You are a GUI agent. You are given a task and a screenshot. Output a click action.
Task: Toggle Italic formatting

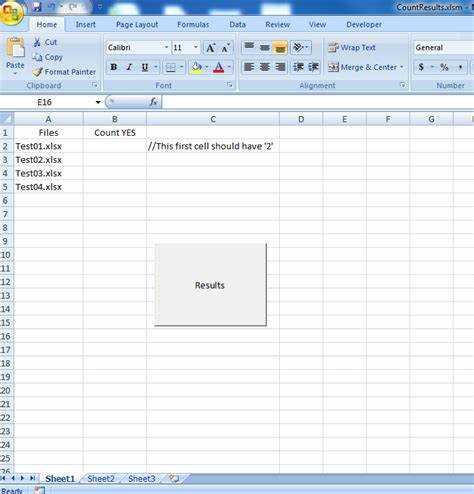pos(129,67)
